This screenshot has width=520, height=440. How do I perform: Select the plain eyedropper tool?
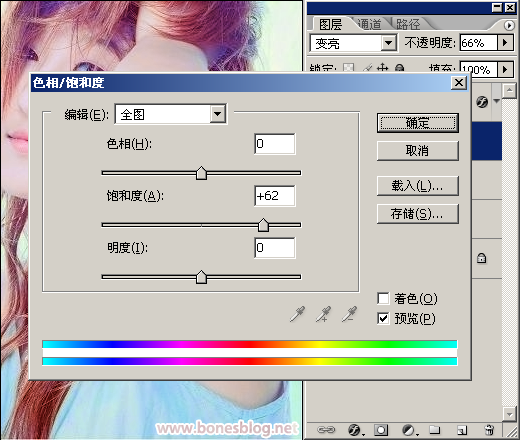(297, 314)
